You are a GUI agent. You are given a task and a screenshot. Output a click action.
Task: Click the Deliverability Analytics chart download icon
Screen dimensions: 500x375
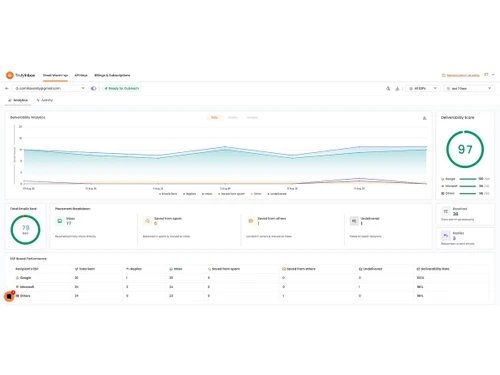pyautogui.click(x=424, y=118)
